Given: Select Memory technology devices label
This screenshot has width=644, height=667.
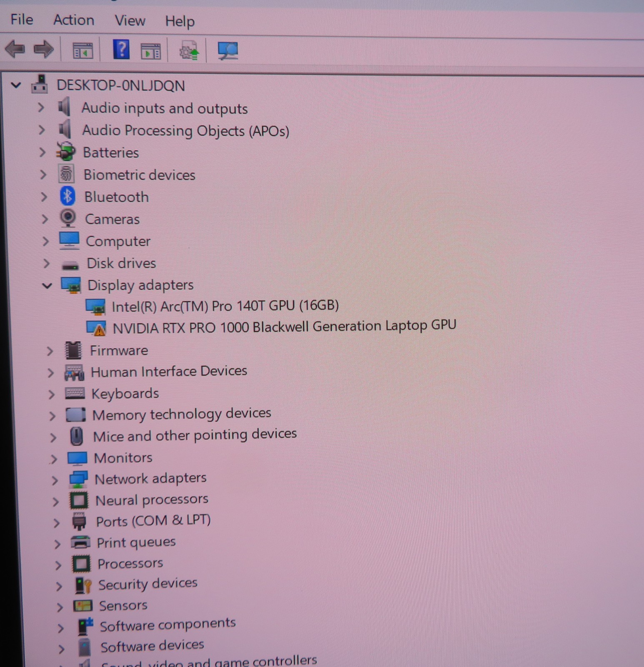Looking at the screenshot, I should pos(182,414).
